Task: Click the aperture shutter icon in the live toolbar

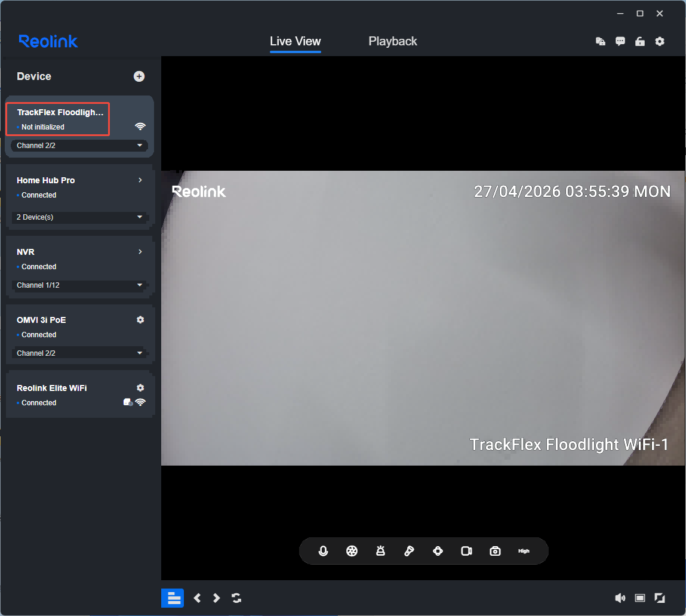Action: pos(352,552)
